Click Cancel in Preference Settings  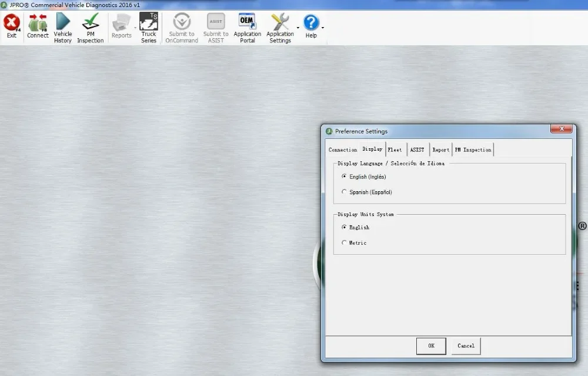click(466, 346)
